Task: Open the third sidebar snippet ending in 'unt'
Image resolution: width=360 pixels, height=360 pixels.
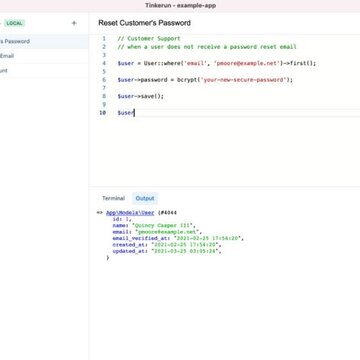Action: click(44, 71)
